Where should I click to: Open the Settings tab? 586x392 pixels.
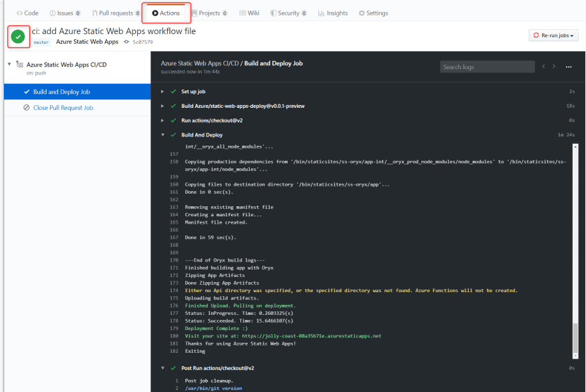tap(373, 13)
